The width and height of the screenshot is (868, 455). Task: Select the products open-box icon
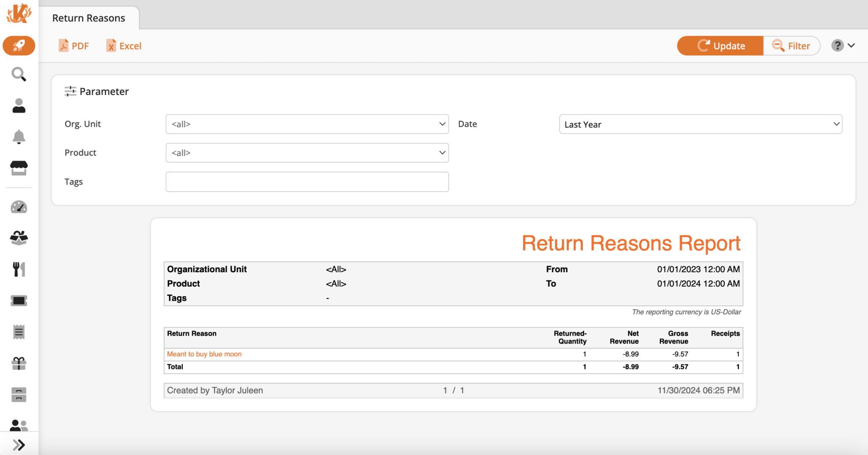point(19,238)
